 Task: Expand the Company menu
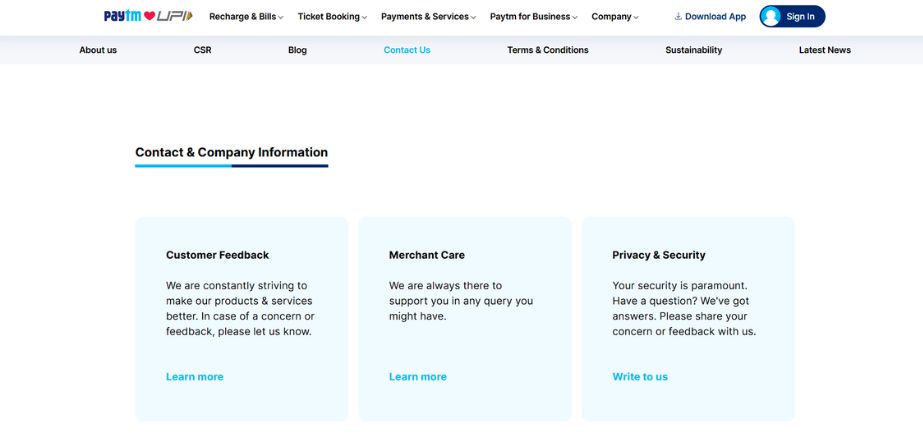[614, 17]
